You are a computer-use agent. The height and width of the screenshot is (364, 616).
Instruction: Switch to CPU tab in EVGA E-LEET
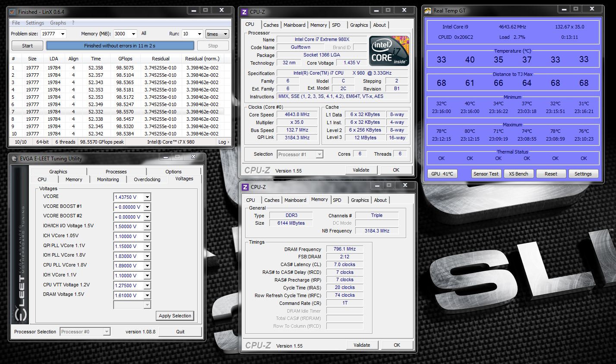pos(42,179)
